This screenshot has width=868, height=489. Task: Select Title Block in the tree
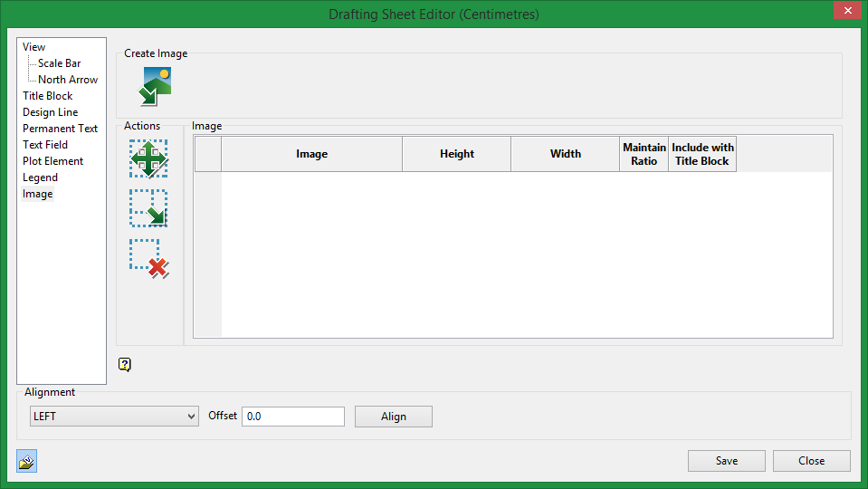(x=48, y=96)
